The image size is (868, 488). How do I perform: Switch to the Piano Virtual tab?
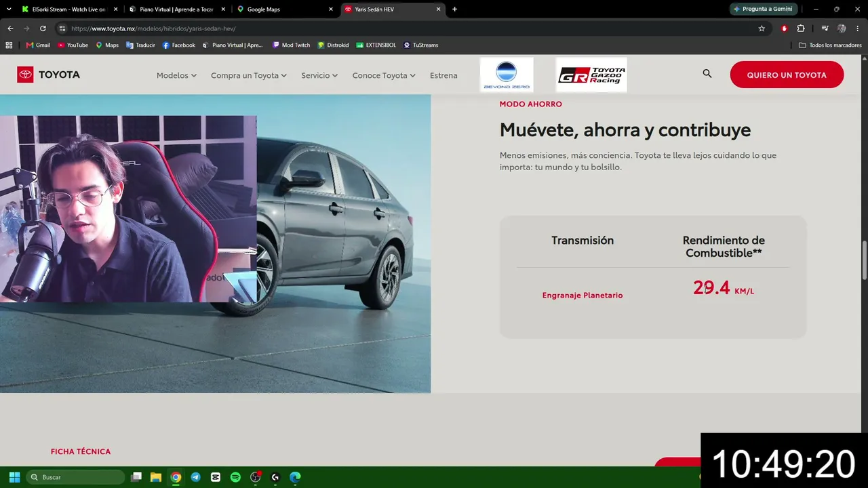click(x=176, y=9)
